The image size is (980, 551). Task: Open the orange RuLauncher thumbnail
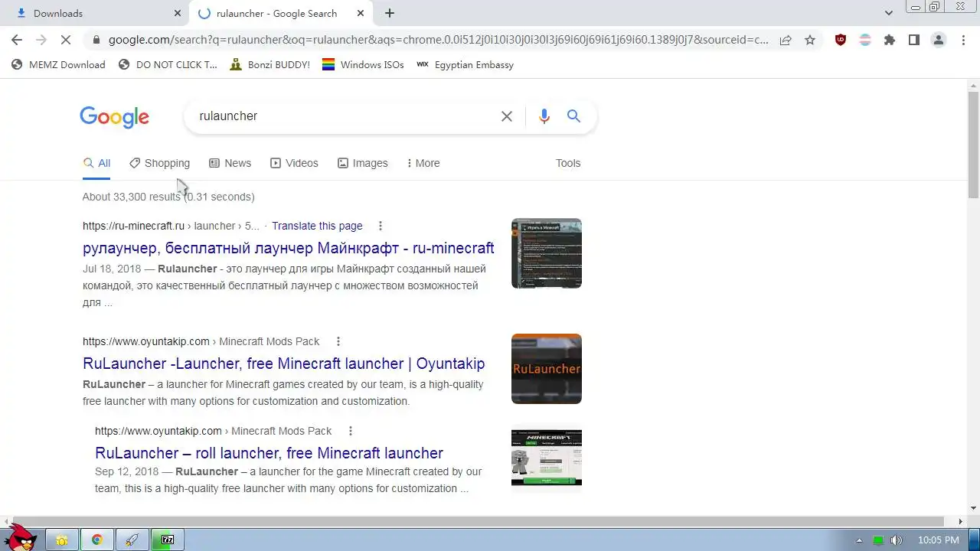click(547, 369)
